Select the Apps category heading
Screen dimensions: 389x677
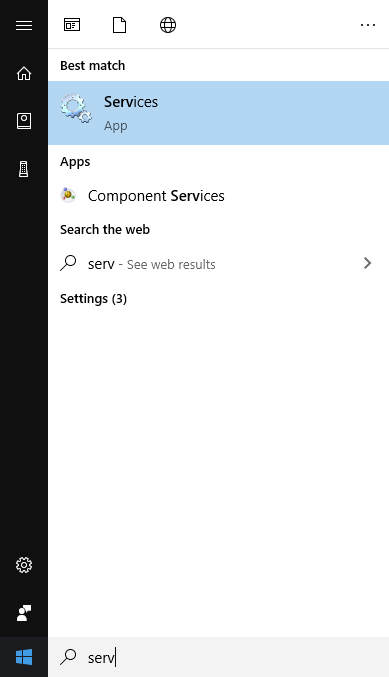pos(75,162)
